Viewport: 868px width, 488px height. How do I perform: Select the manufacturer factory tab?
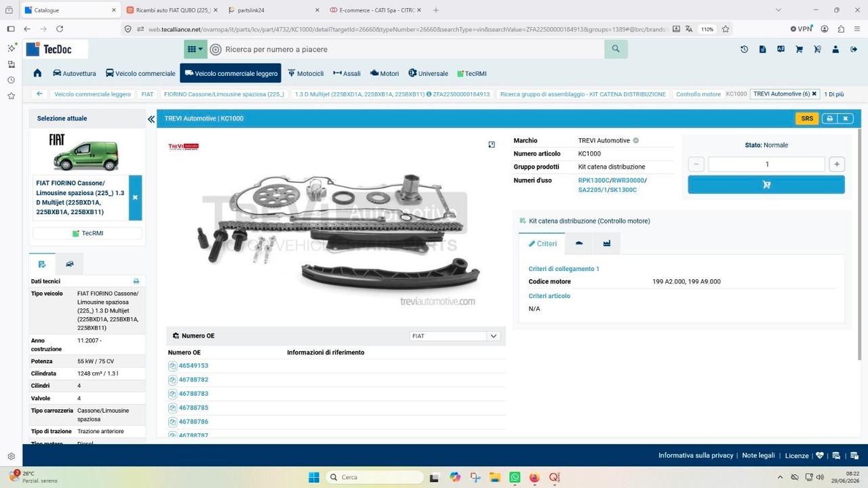[606, 243]
